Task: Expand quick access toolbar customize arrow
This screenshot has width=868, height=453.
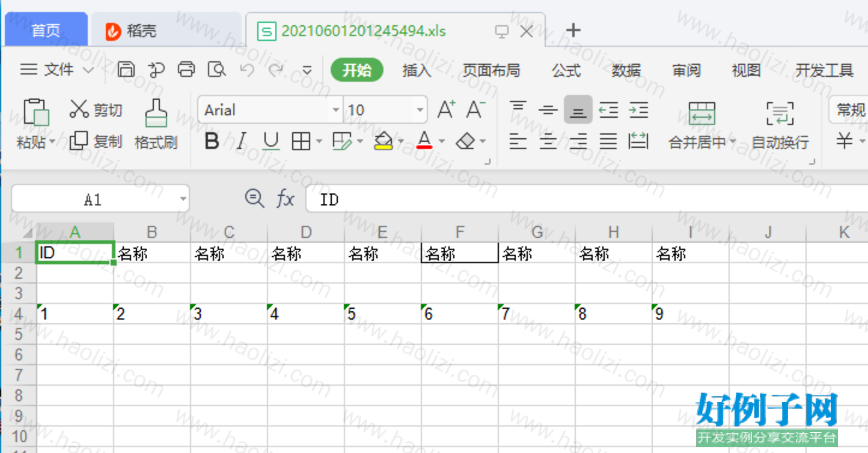Action: click(307, 71)
